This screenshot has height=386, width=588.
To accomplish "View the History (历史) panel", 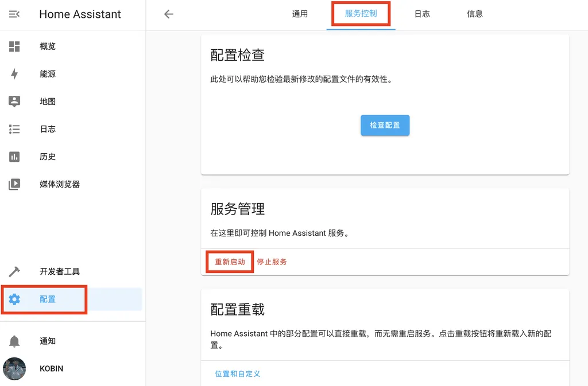I will (48, 157).
